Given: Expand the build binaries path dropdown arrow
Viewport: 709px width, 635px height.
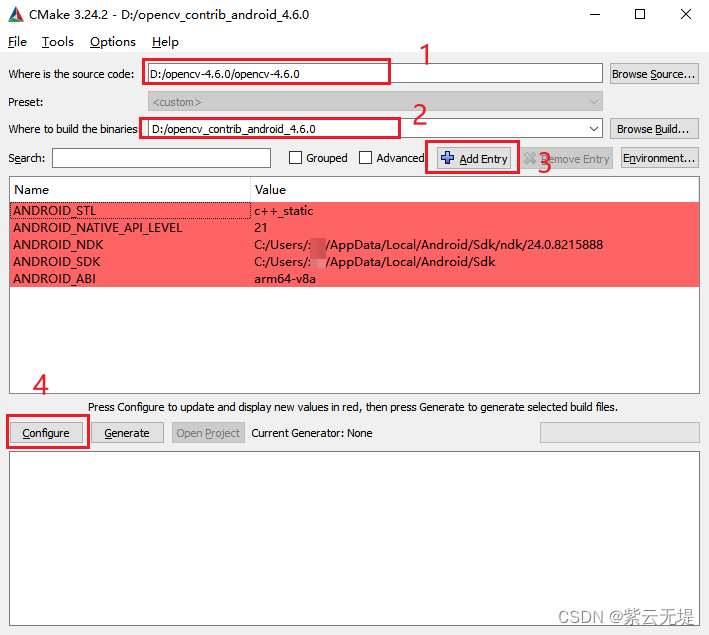Looking at the screenshot, I should 594,129.
